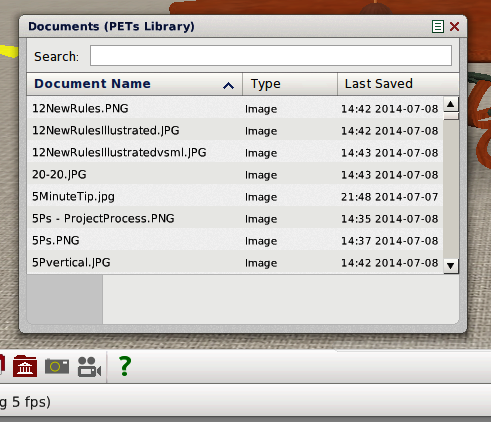Focus the Search input field
491x422 pixels.
pyautogui.click(x=271, y=56)
